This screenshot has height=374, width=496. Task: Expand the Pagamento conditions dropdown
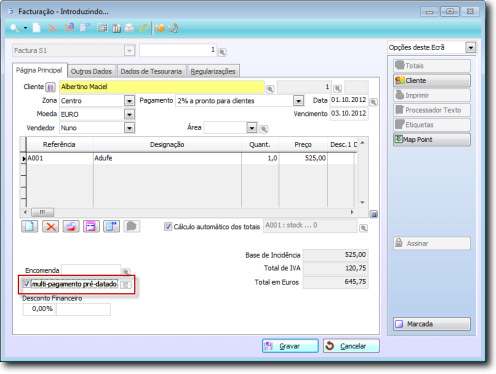[298, 101]
